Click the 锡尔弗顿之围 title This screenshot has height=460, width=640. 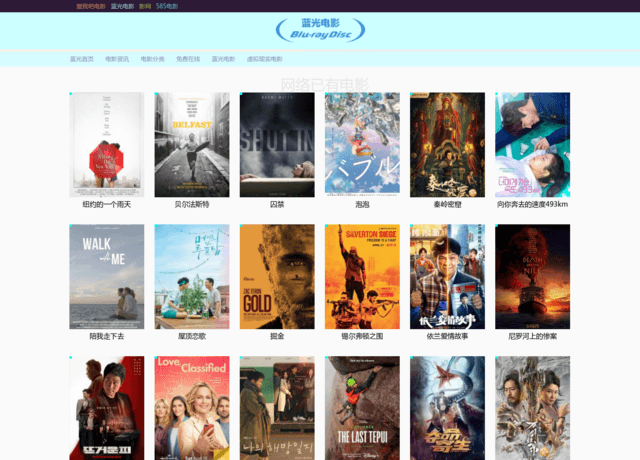(362, 336)
